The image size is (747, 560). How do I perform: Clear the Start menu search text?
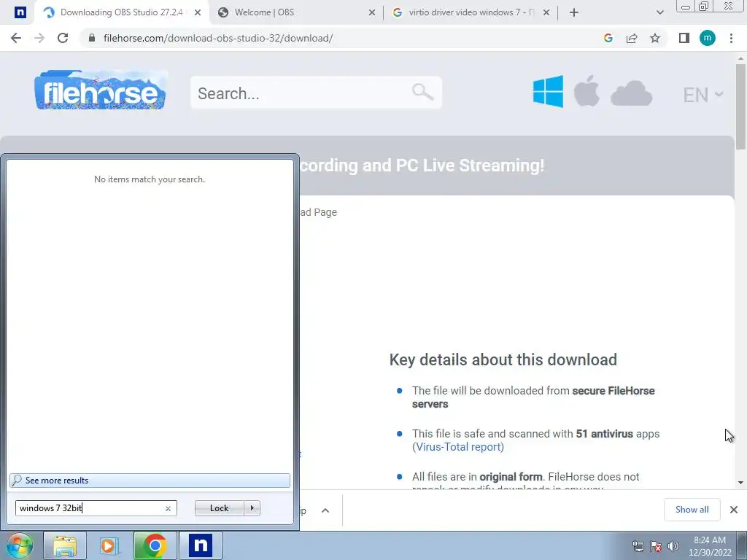(168, 508)
